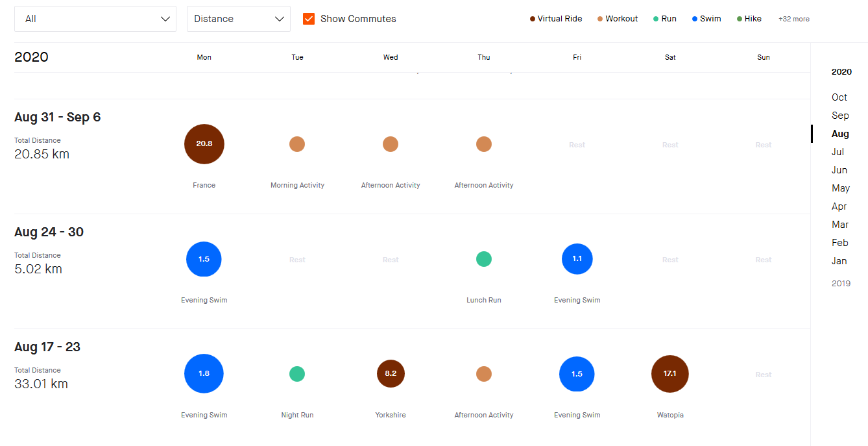Open the green Night Run activity dot
The height and width of the screenshot is (446, 868).
point(297,374)
